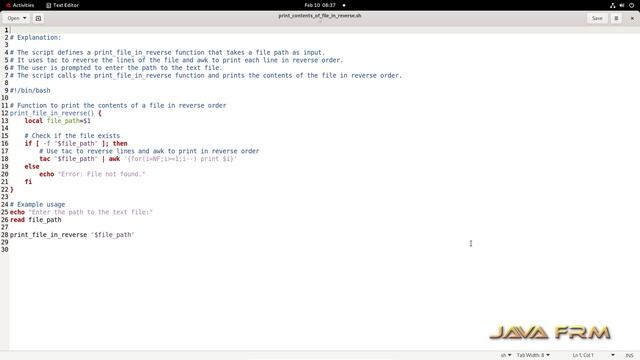Screen dimensions: 640x360
Task: Click the '#!/bin/bash' shebang line
Action: 30,91
